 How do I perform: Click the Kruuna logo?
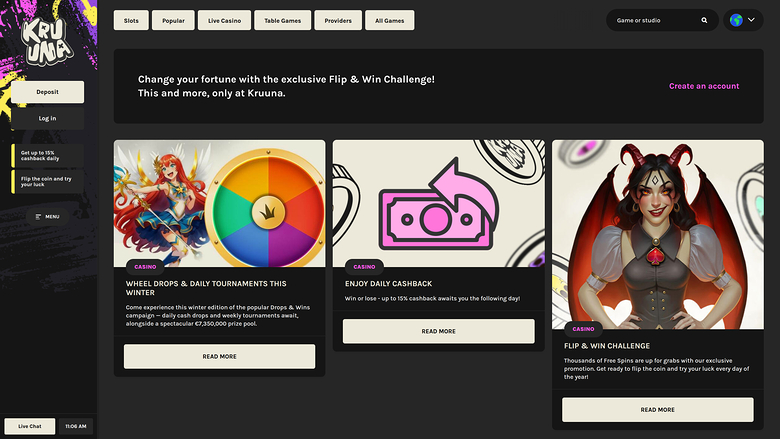[x=48, y=40]
